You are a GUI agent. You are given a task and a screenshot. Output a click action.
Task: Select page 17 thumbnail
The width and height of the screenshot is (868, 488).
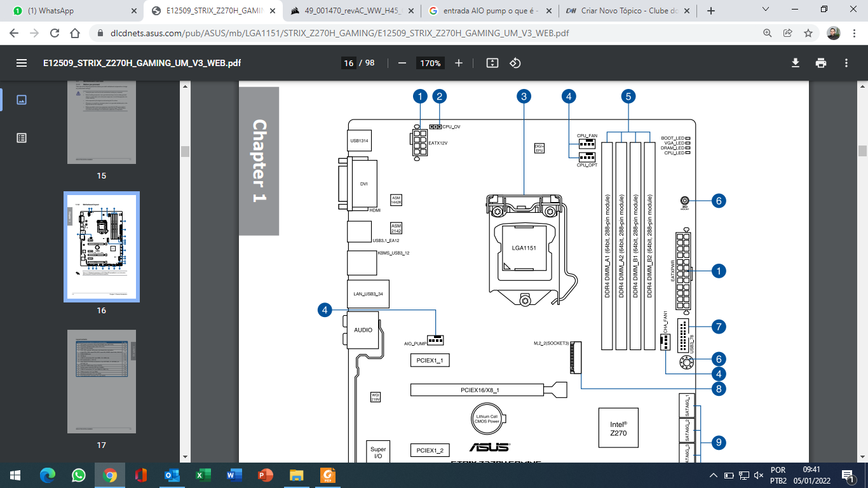click(x=101, y=381)
